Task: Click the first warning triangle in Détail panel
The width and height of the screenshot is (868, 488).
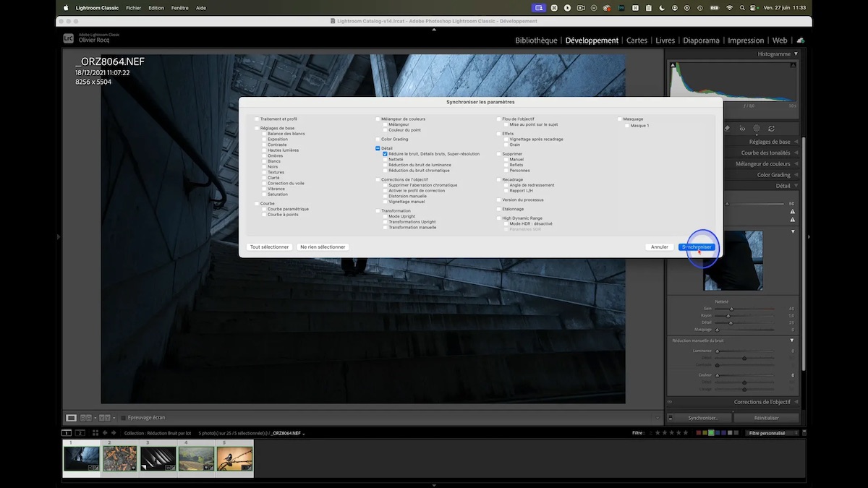Action: click(793, 211)
